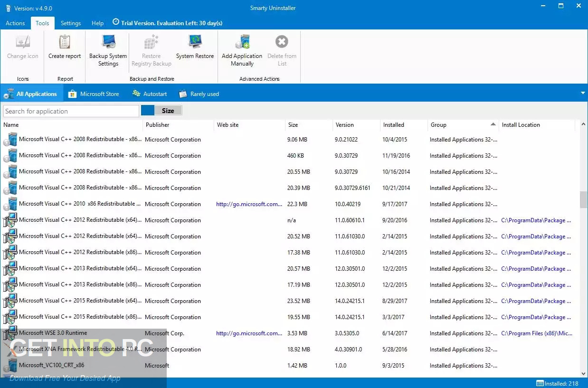Click the vertical scrollbar thumb
The height and width of the screenshot is (388, 588).
[583, 199]
